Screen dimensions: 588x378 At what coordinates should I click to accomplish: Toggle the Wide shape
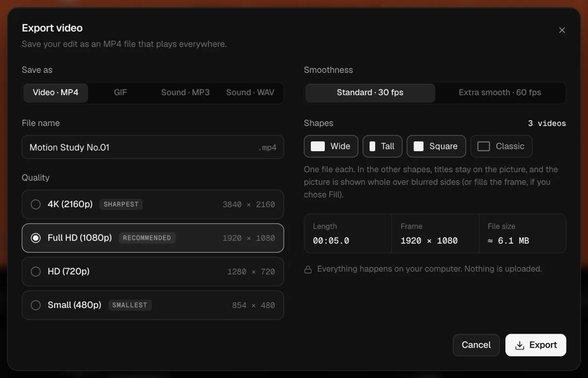point(331,146)
